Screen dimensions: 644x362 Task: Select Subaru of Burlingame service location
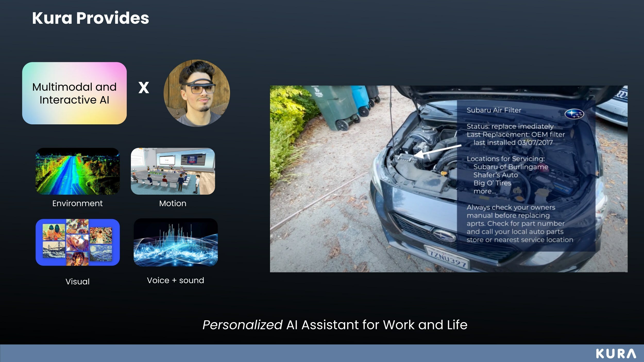coord(511,167)
